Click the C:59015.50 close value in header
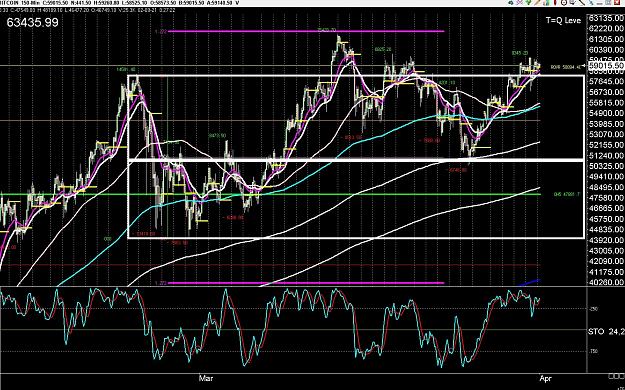 (55, 2)
